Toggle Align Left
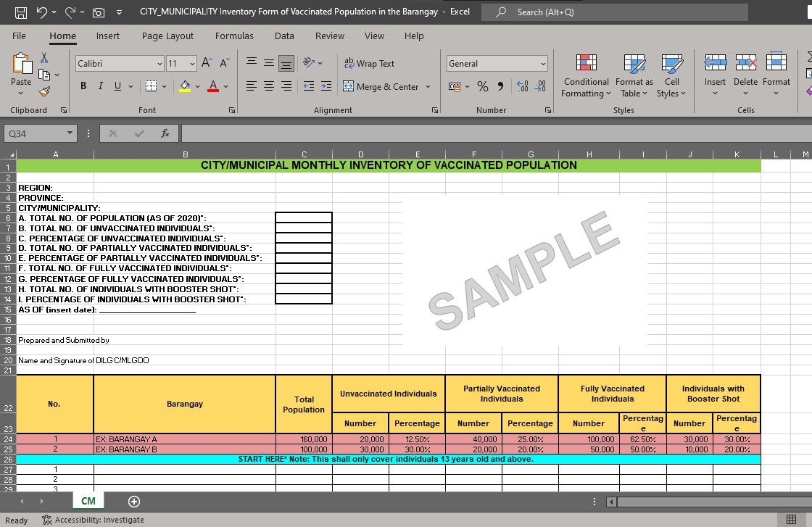This screenshot has height=527, width=812. click(x=251, y=86)
